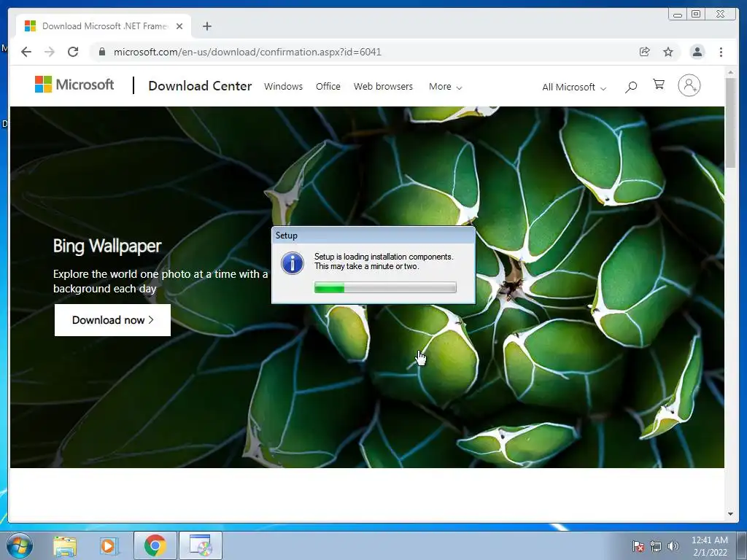Open the Action Center flag icon
Viewport: 747px width, 560px height.
[638, 546]
